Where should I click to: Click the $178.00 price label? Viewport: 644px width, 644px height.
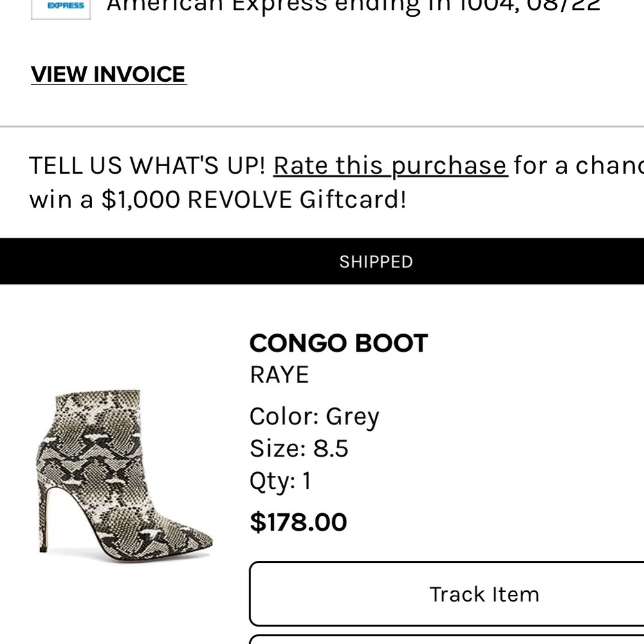click(298, 522)
